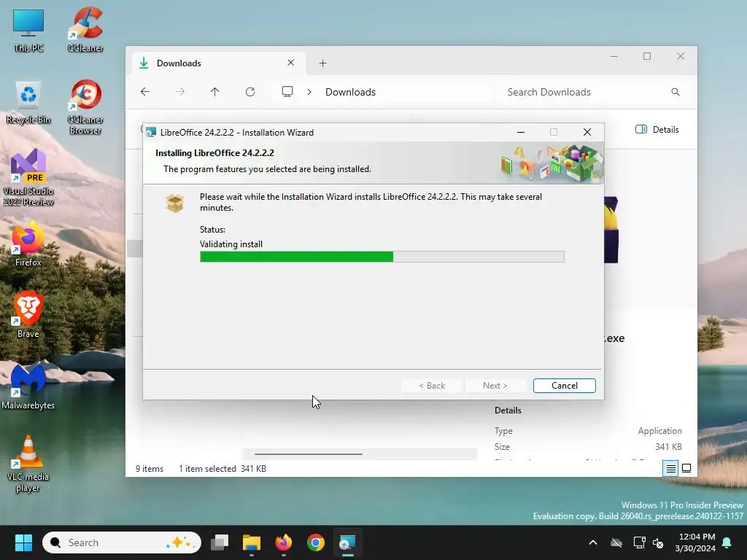Expand the address bar breadcrumb chevron
747x560 pixels.
pyautogui.click(x=309, y=92)
